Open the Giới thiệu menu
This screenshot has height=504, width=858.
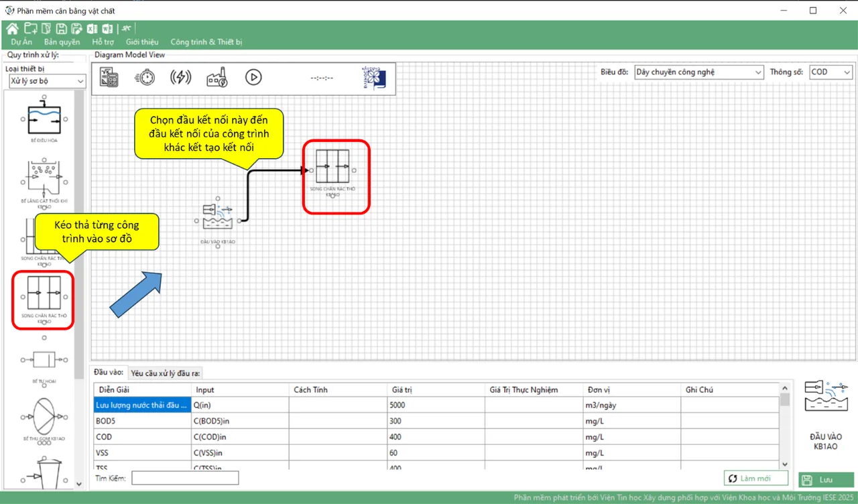click(x=142, y=42)
